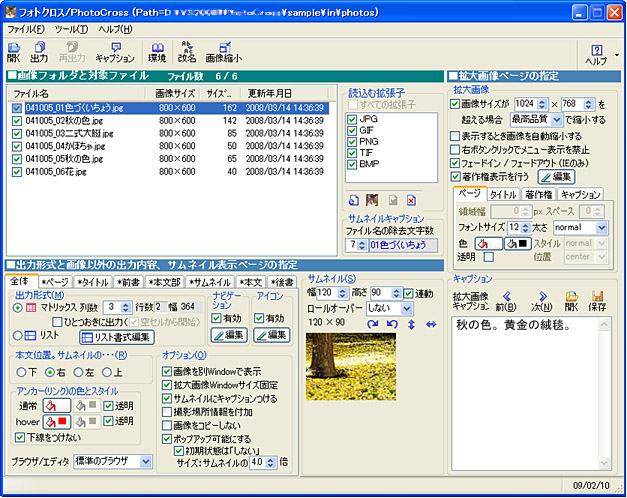Click the rotate clockwise thumbnail icon
Screen dimensions: 627x498
tap(373, 325)
